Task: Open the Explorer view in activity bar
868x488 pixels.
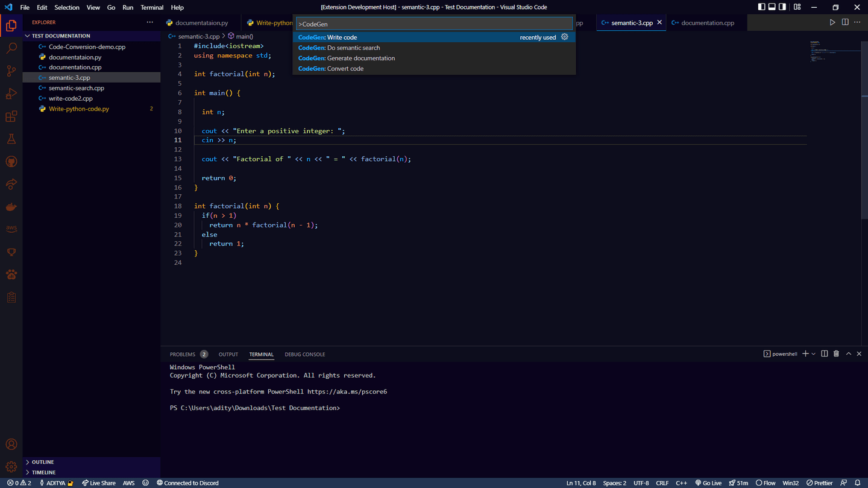Action: click(x=11, y=25)
